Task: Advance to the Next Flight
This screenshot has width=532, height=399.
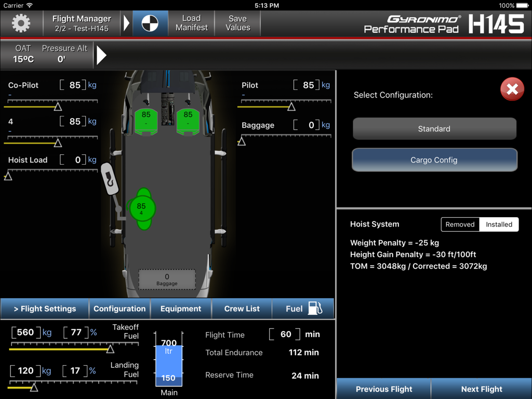Action: pyautogui.click(x=481, y=389)
